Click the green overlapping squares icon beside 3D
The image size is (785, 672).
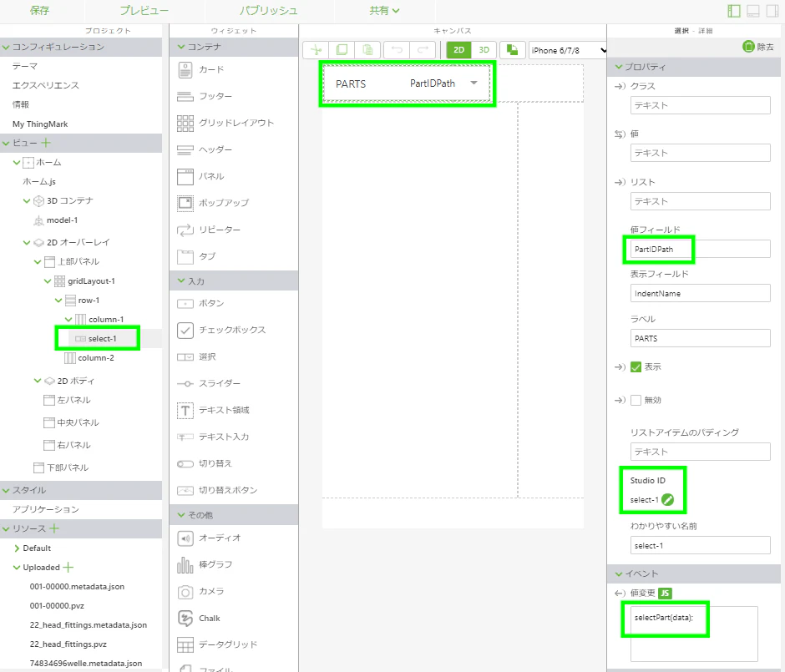pyautogui.click(x=512, y=50)
